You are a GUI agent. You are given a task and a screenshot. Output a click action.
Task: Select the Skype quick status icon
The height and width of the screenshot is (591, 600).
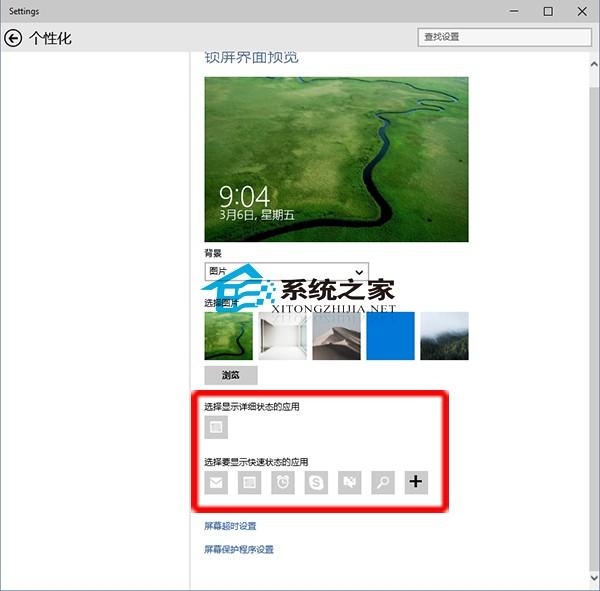(316, 483)
